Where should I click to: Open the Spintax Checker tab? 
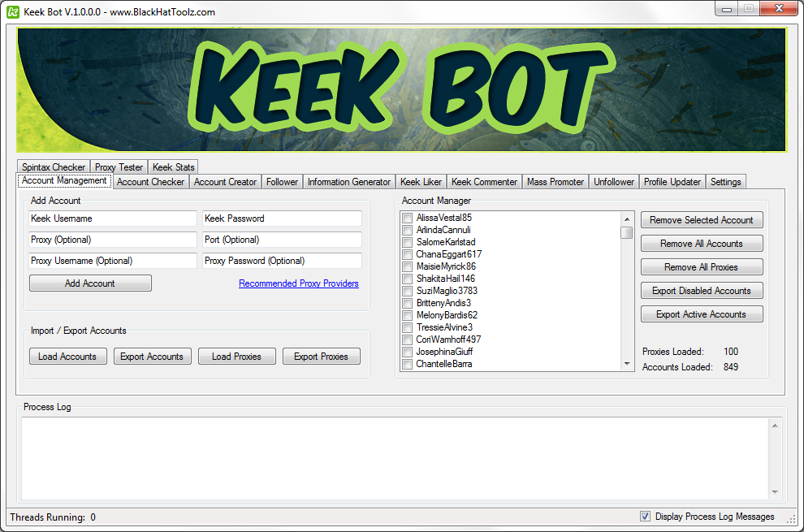click(54, 167)
